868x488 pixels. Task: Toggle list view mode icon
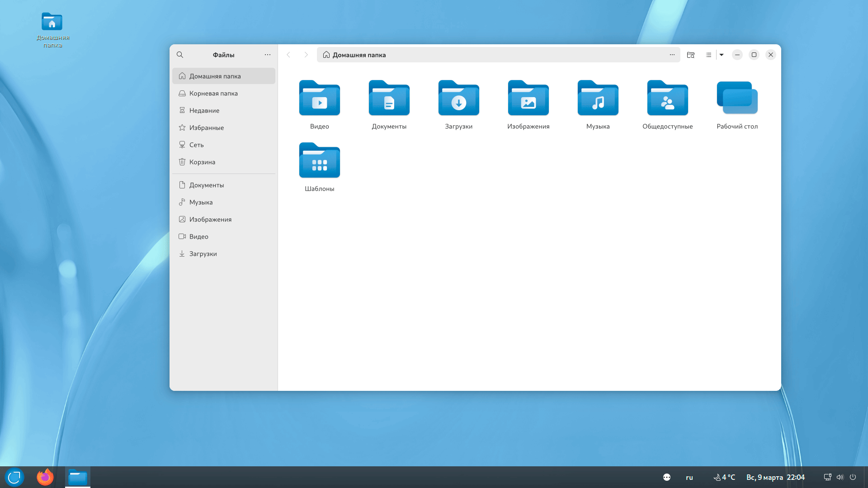(708, 55)
